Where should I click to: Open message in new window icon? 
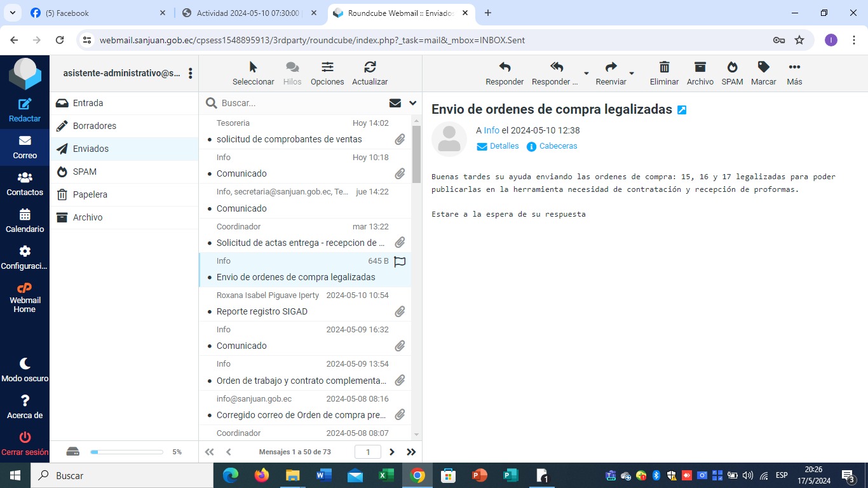point(682,110)
